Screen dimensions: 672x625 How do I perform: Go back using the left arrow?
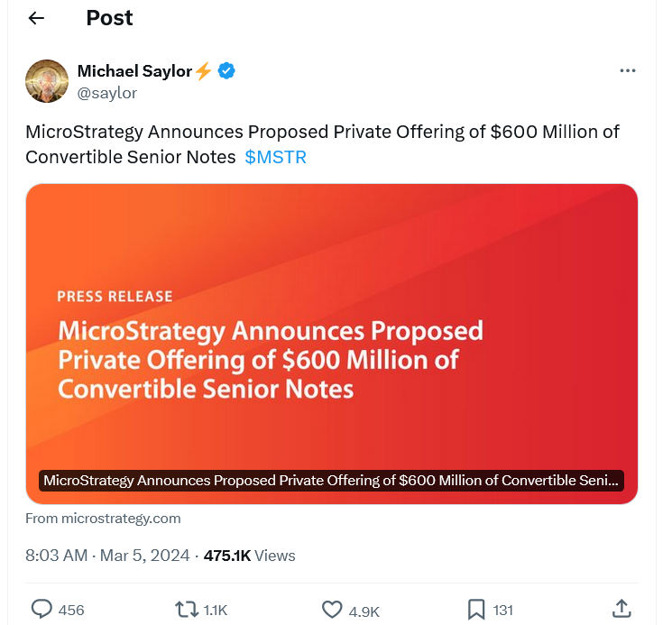[36, 18]
